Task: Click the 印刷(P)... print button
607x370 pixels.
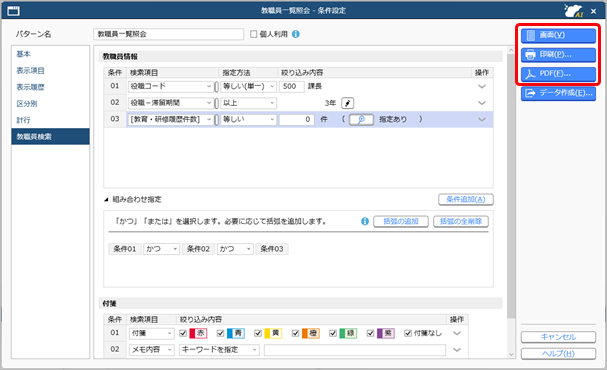Action: coord(558,55)
